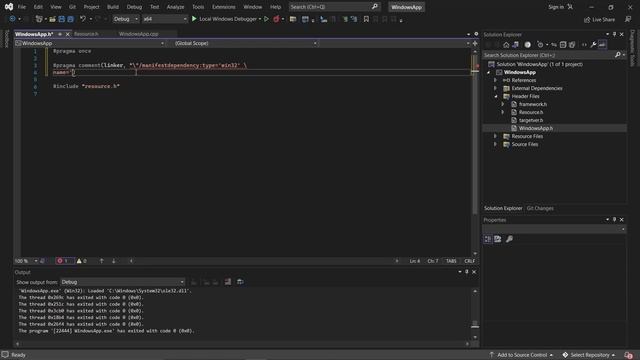This screenshot has height=360, width=640.
Task: Switch to the Resource.h editor tab
Action: 86,34
